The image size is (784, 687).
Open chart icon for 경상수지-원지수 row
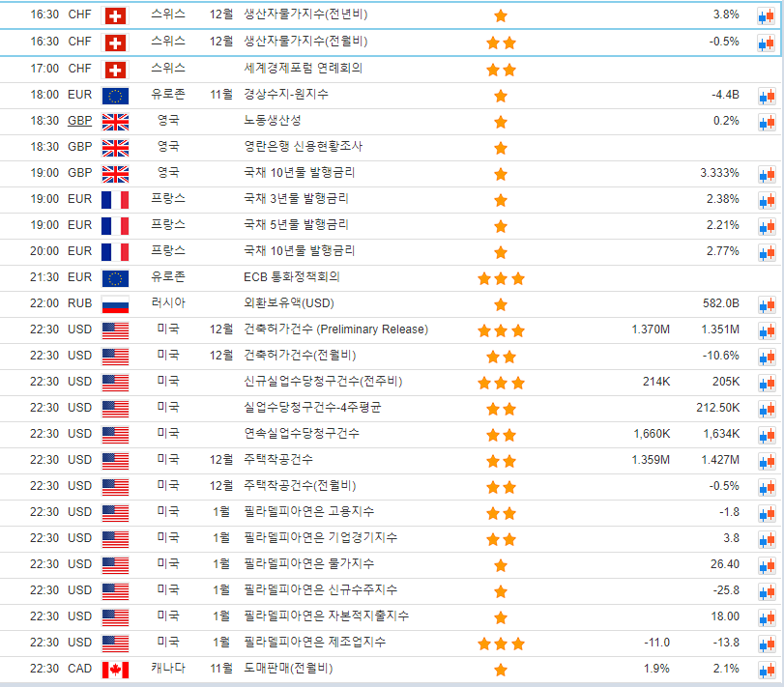pos(766,96)
